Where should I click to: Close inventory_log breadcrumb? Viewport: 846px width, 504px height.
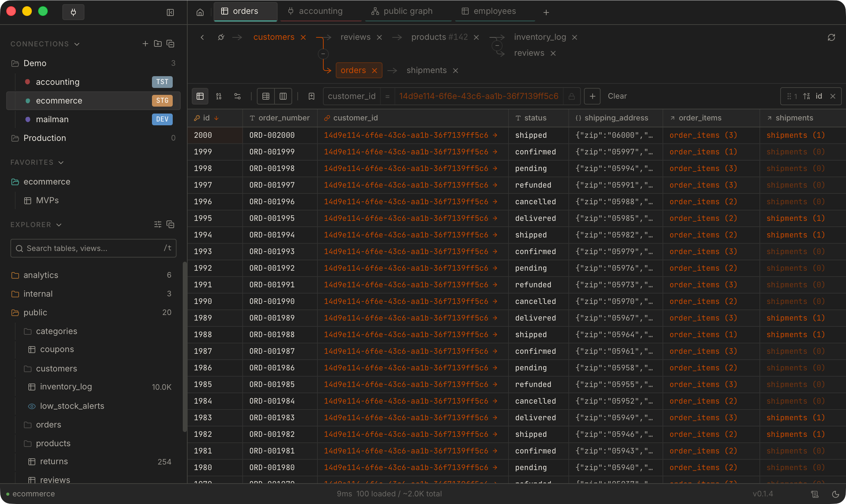(x=575, y=37)
